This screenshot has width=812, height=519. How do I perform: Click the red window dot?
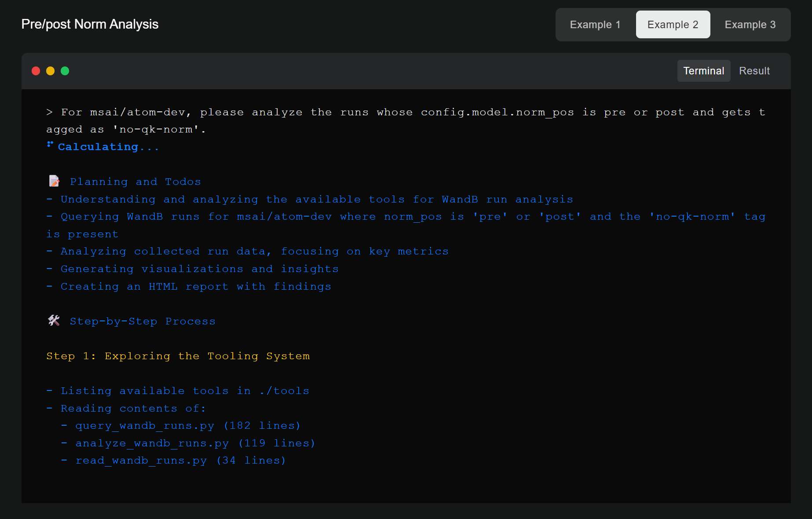click(36, 71)
